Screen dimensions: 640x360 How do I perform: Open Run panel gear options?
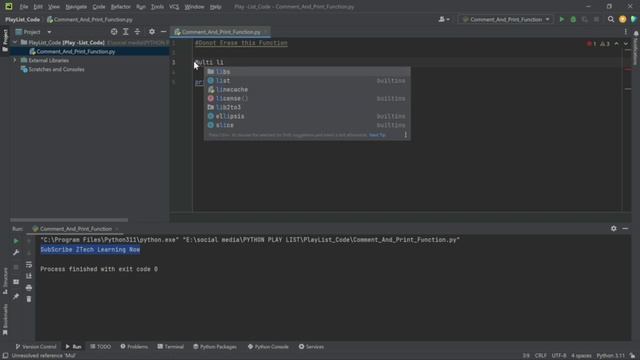(x=613, y=229)
